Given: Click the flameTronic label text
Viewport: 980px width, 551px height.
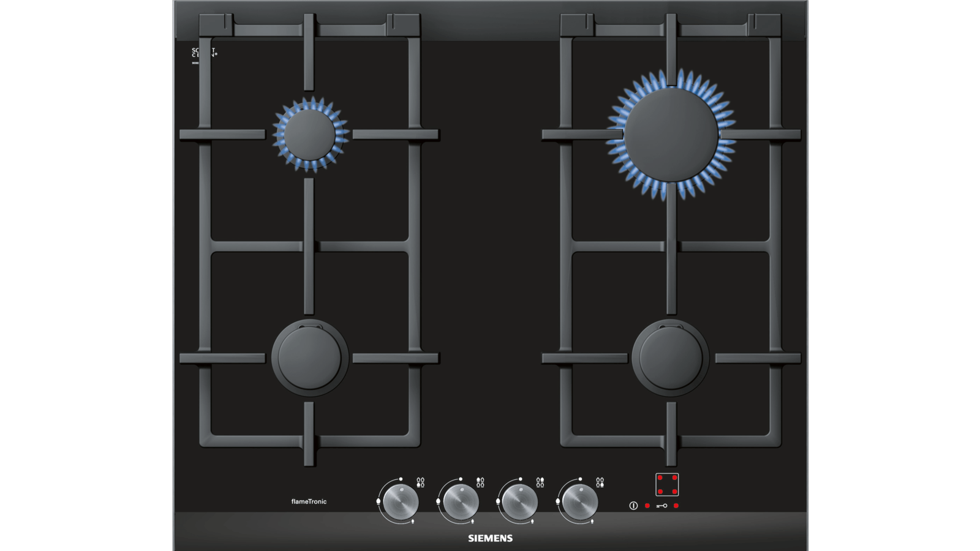Looking at the screenshot, I should point(309,501).
